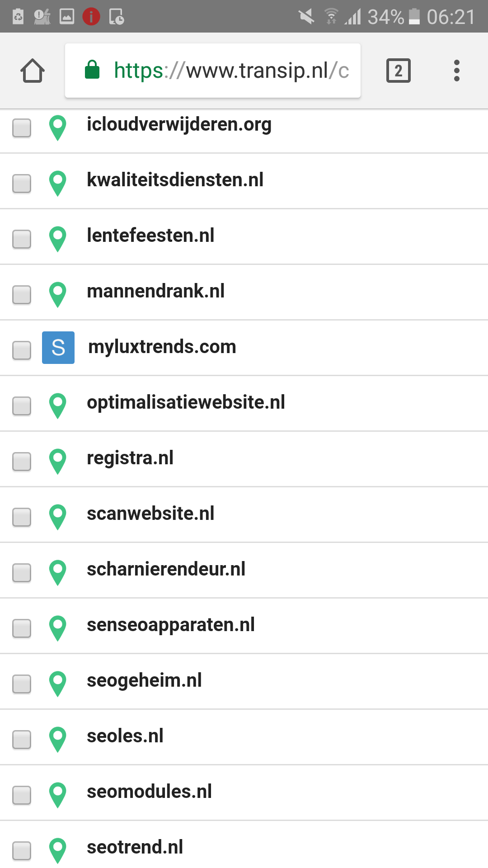Open the tab switcher showing 2 tabs
The image size is (488, 868).
tap(398, 71)
